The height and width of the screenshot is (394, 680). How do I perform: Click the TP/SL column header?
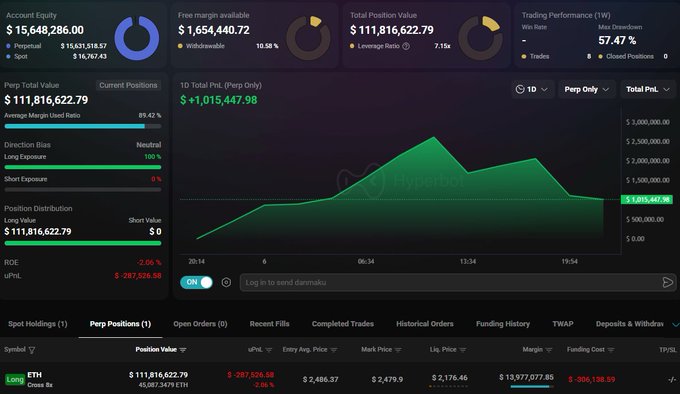(667, 350)
